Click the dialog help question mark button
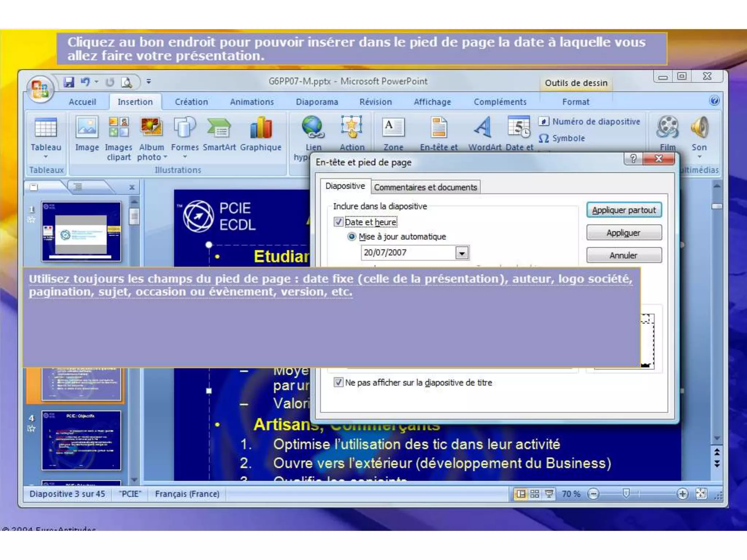 [634, 158]
